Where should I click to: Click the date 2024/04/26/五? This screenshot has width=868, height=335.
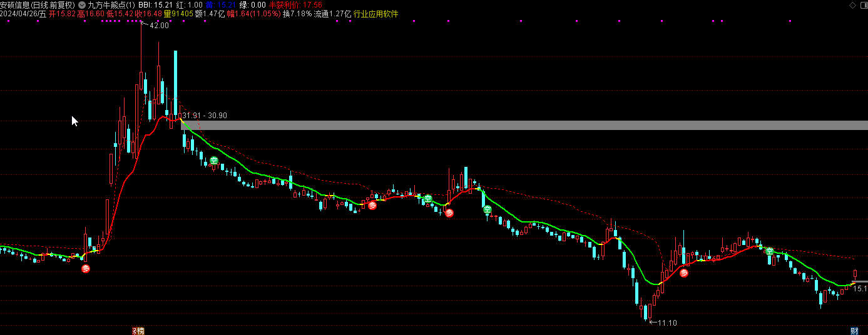point(23,14)
